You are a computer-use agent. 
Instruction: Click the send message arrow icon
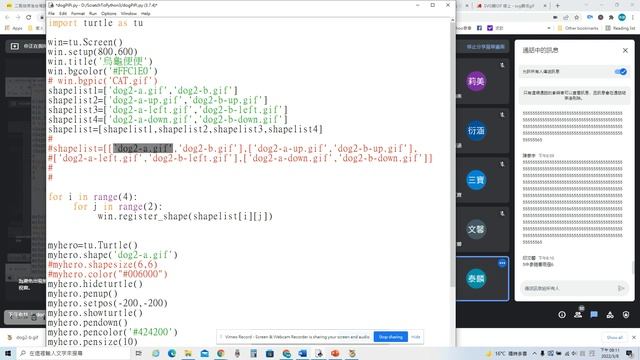(x=621, y=288)
